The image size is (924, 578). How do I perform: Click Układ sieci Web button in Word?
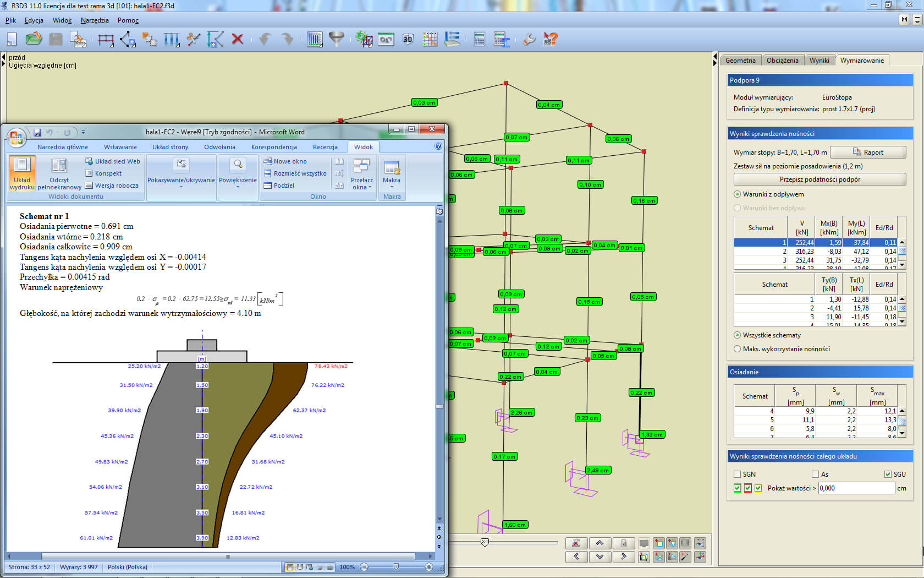(x=113, y=161)
